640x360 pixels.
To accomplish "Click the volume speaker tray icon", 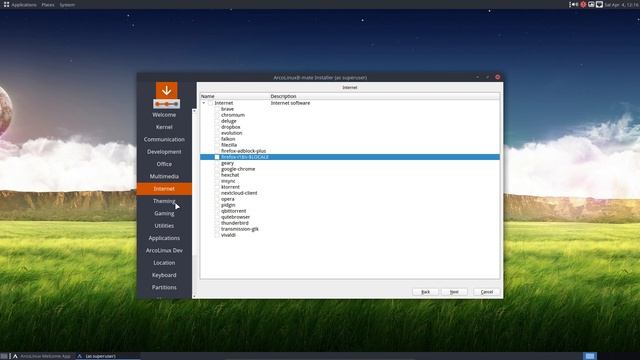I will pyautogui.click(x=574, y=4).
